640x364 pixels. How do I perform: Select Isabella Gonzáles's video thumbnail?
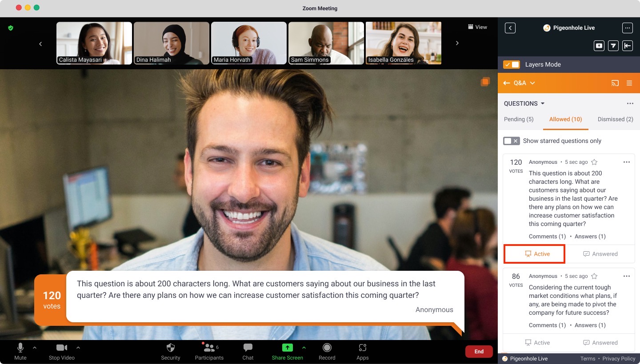(404, 43)
